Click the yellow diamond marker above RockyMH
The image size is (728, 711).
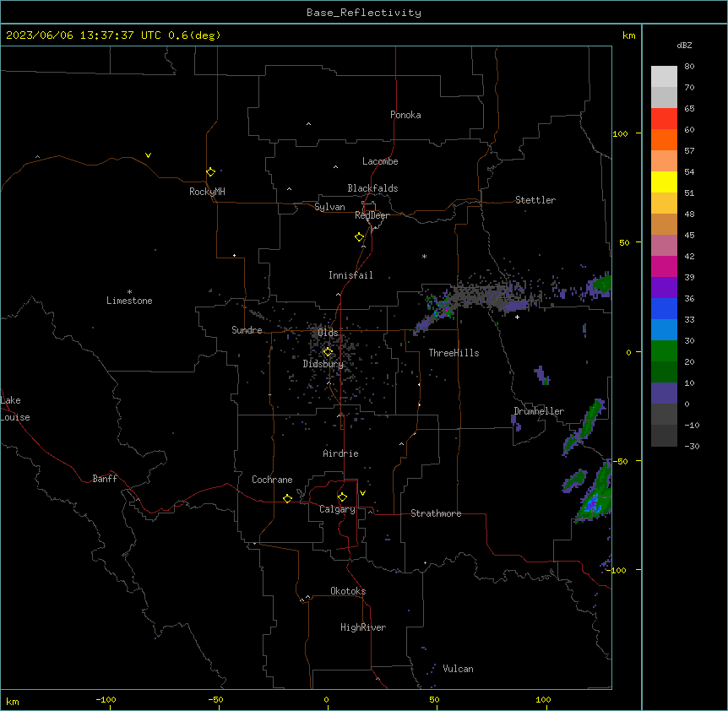point(211,171)
